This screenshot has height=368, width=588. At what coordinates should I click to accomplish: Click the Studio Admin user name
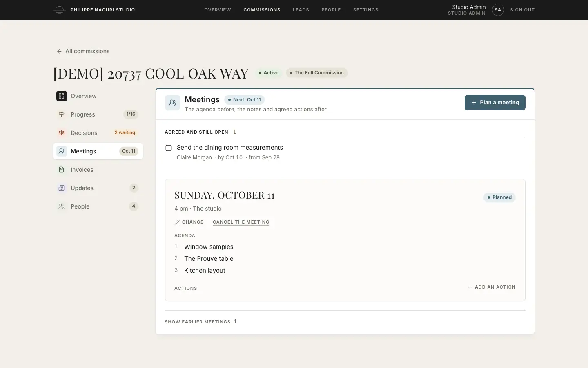point(469,7)
